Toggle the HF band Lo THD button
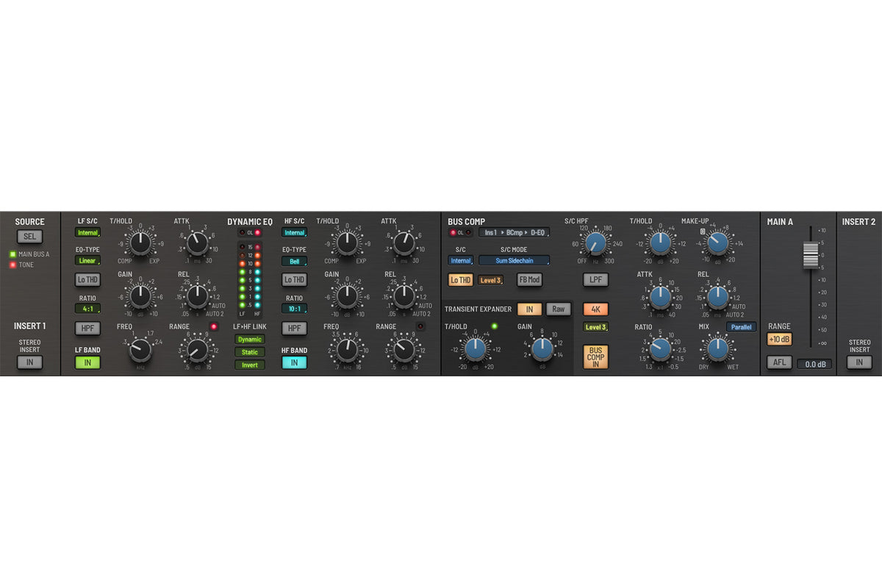Image resolution: width=882 pixels, height=588 pixels. tap(295, 279)
